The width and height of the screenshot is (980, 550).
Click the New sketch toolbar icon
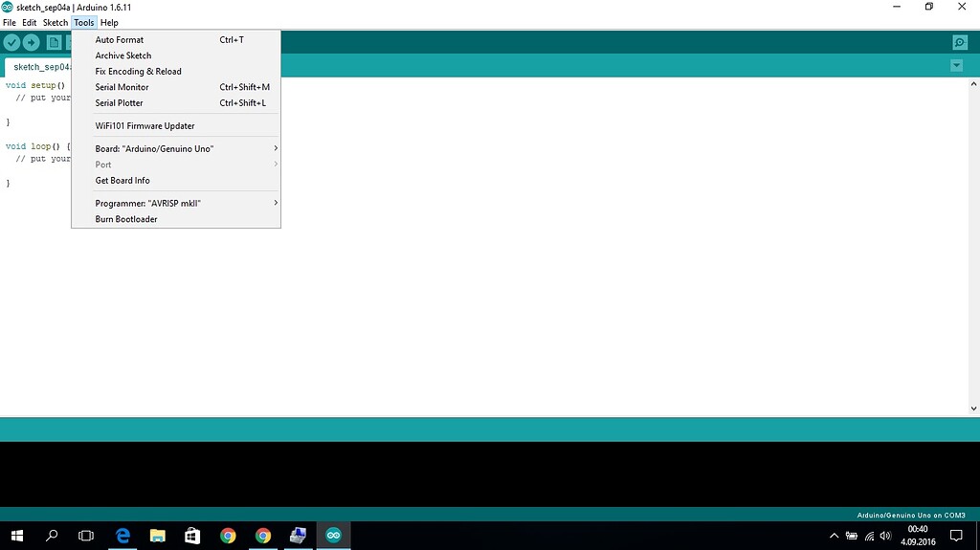(54, 42)
